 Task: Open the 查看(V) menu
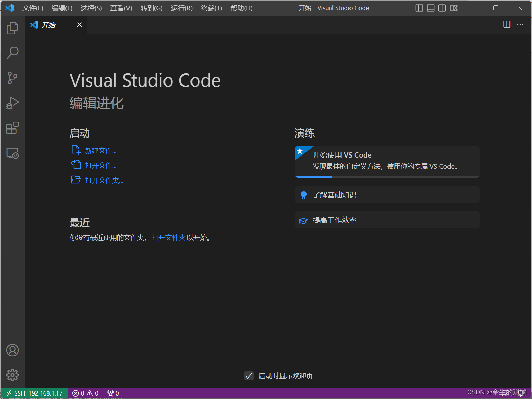pos(121,8)
